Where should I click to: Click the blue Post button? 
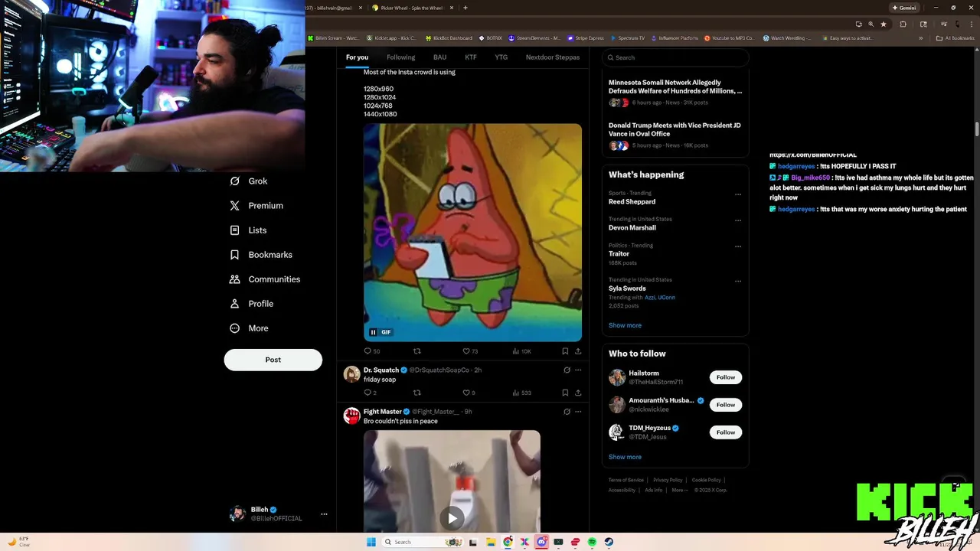coord(273,360)
